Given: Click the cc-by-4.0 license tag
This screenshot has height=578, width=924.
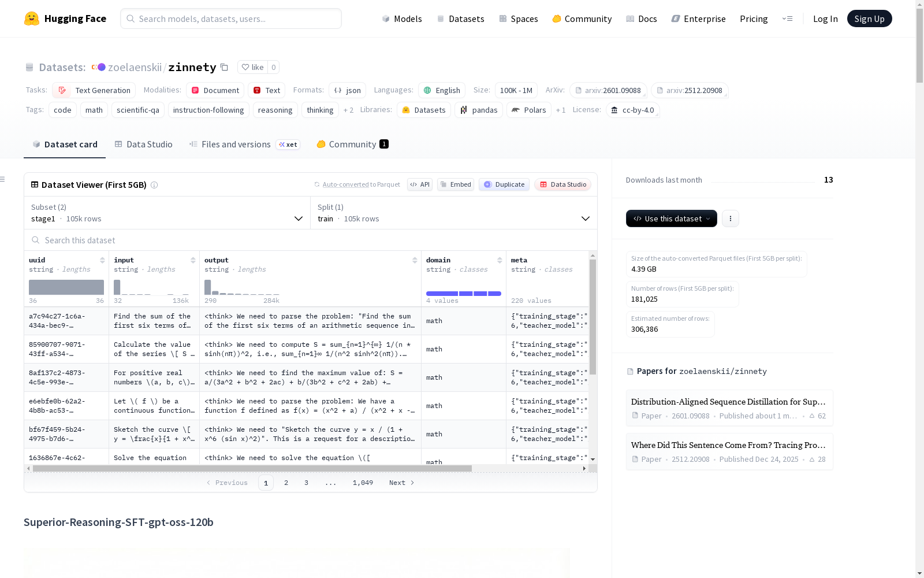Looking at the screenshot, I should (632, 110).
